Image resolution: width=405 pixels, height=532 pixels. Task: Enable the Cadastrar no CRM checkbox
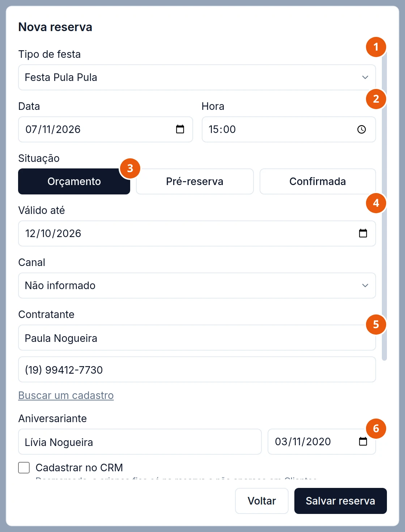click(x=24, y=468)
